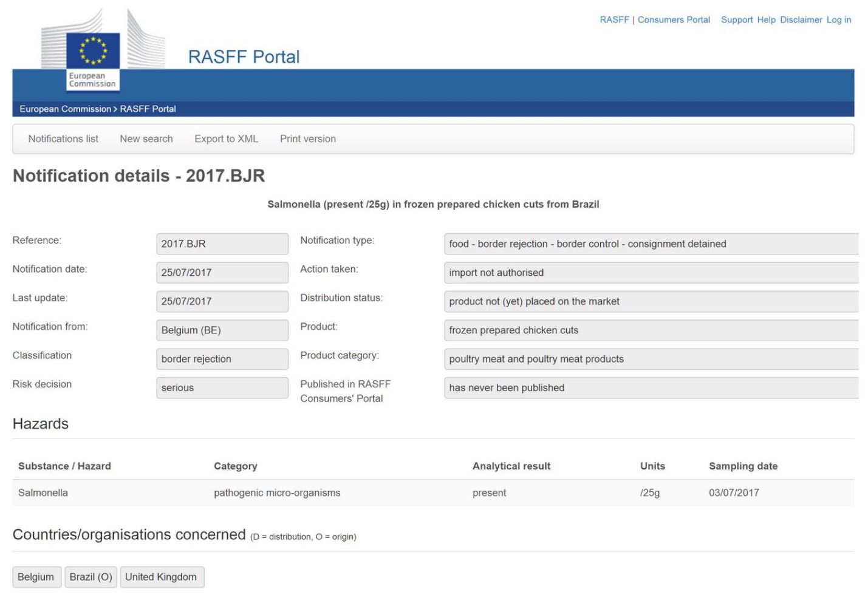Click the border rejection classification field

222,359
